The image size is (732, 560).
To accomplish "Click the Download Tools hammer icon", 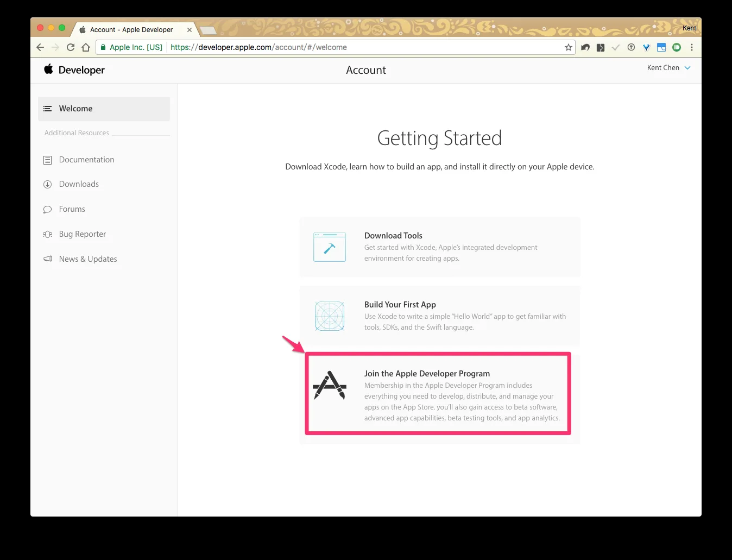I will 330,247.
